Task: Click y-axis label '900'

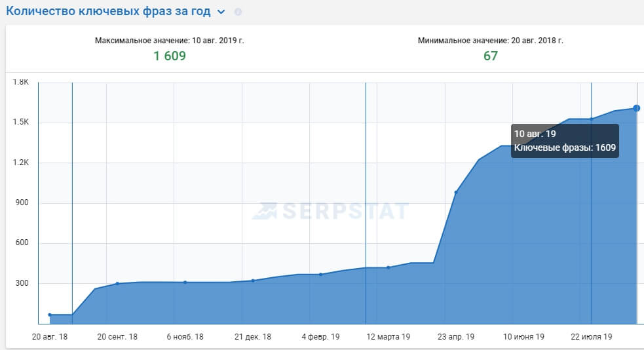Action: 22,203
